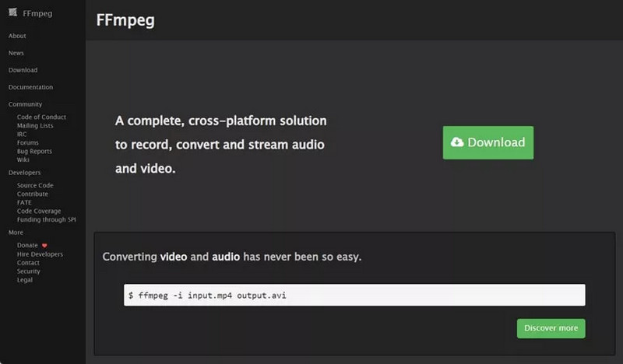Click the Donate link
623x364 pixels.
pos(27,245)
